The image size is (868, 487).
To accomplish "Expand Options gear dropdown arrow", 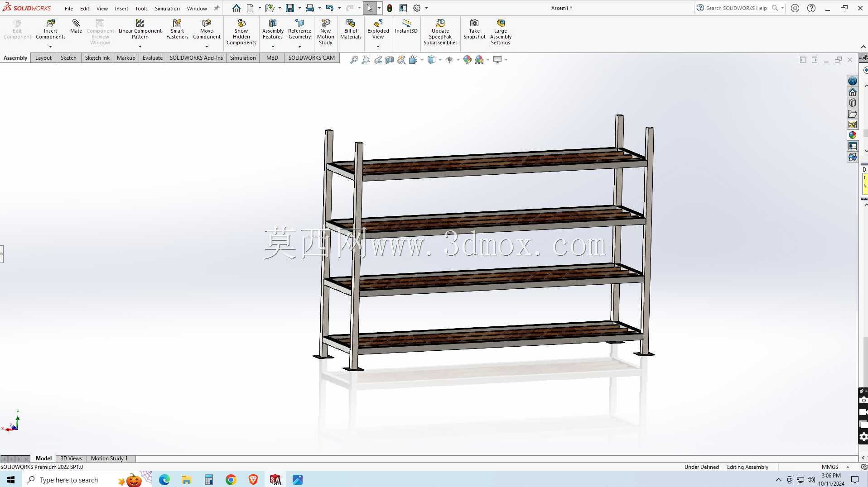I will tap(426, 8).
